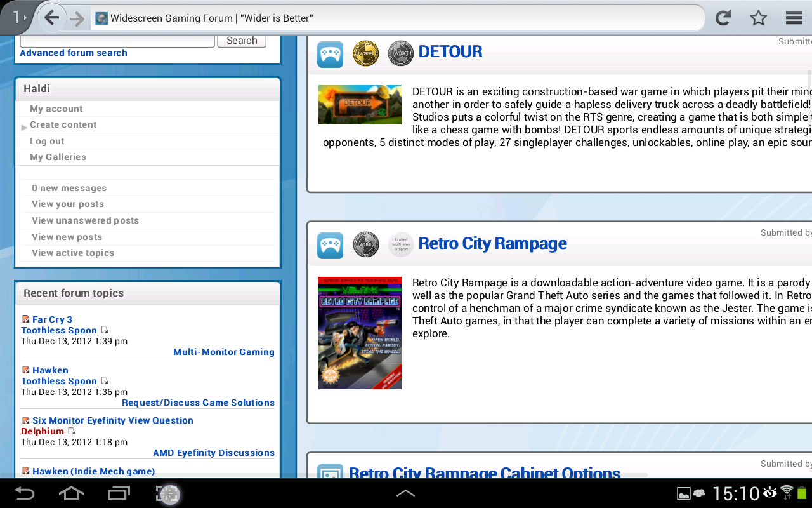The image size is (812, 508).
Task: Tap the gamepad icon beside DETOUR
Action: [330, 54]
